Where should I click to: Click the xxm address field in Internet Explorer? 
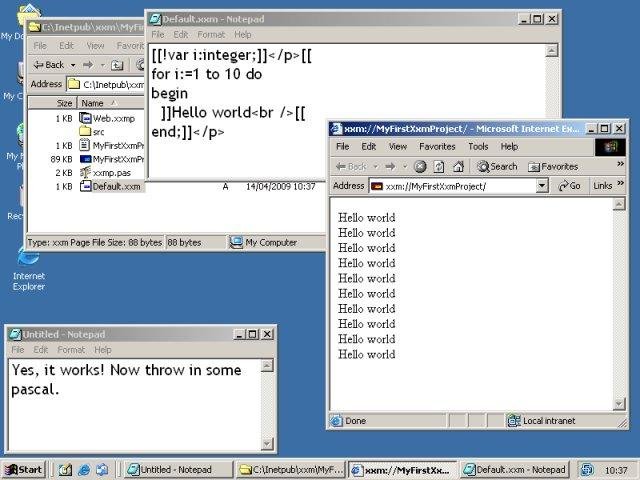coord(453,186)
